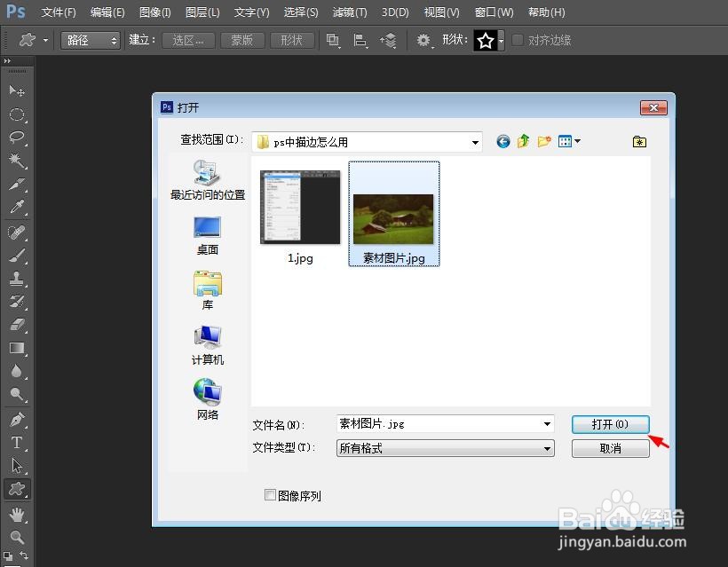Select the Custom Shape tool in toolbox
Viewport: 728px width, 567px height.
(17, 489)
